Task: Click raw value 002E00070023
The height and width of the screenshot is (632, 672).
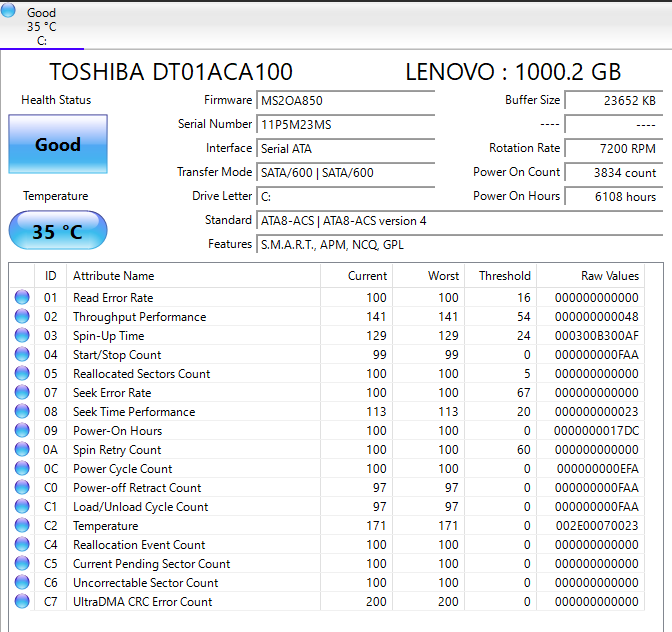Action: pos(597,526)
